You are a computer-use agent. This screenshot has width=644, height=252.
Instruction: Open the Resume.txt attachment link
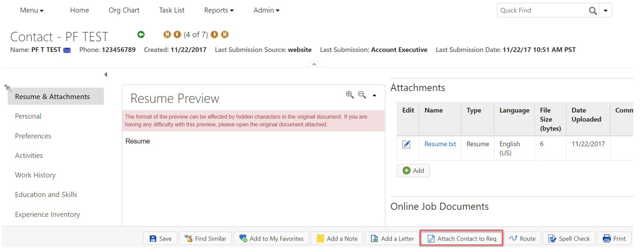tap(440, 144)
